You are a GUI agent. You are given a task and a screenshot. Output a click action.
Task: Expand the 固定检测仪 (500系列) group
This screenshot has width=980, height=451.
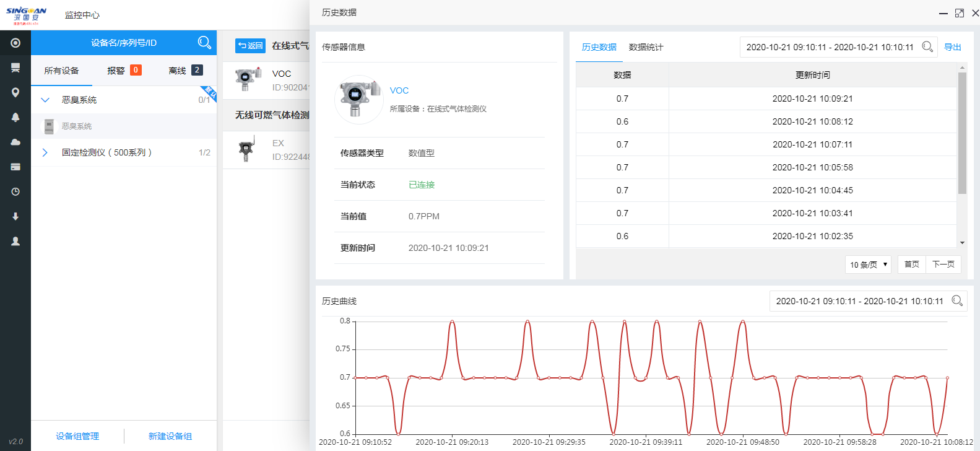coord(45,152)
